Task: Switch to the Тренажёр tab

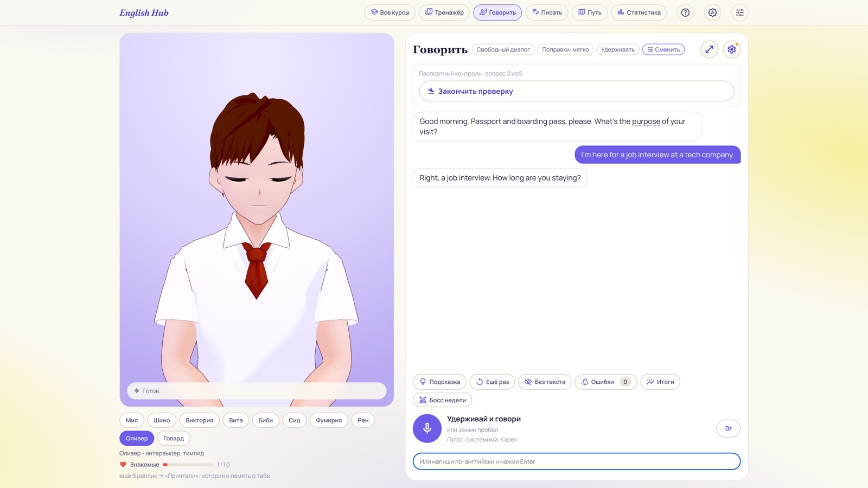Action: pyautogui.click(x=444, y=12)
